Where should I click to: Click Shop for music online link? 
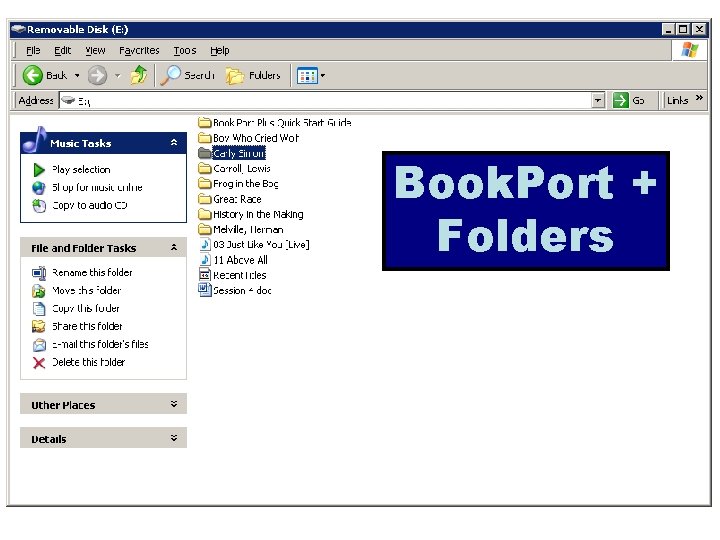97,187
